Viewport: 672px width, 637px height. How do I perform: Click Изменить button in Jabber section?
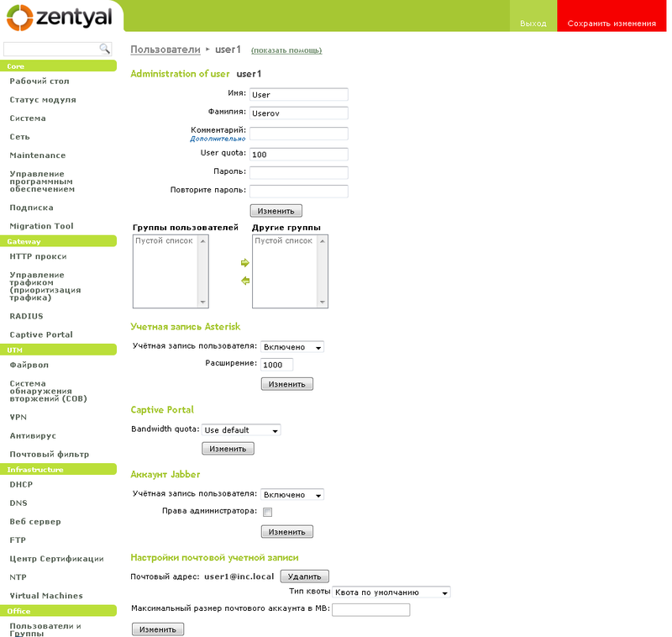(287, 532)
